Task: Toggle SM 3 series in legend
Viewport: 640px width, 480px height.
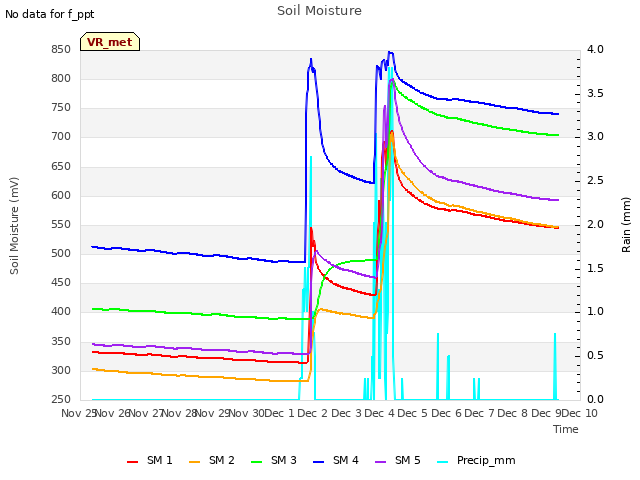Action: point(274,460)
